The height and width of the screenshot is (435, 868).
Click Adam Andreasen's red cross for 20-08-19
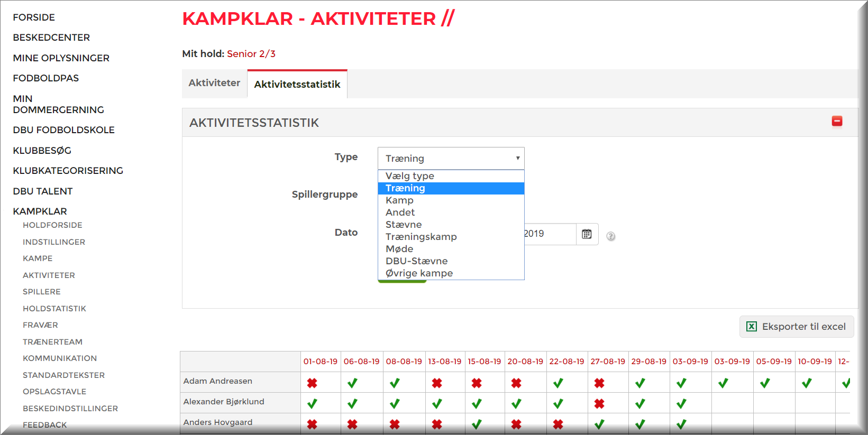pos(516,383)
